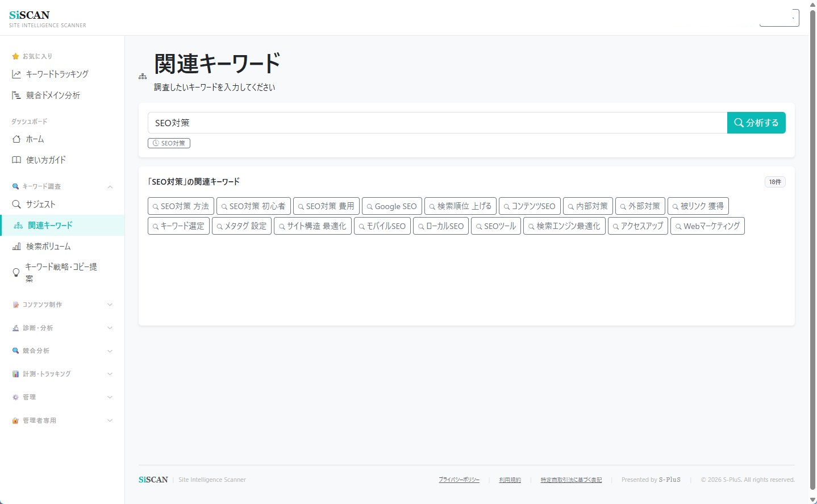Select the モバイルSEO keyword chip
The height and width of the screenshot is (504, 817).
click(x=382, y=226)
